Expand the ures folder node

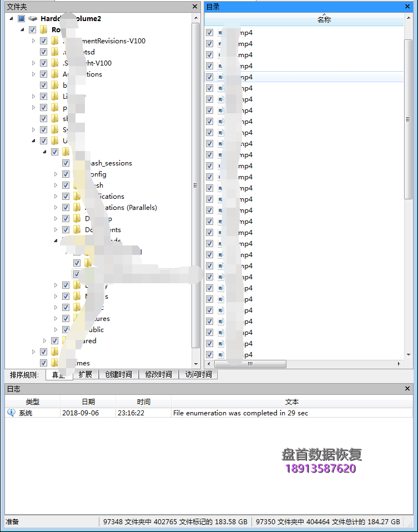click(56, 318)
